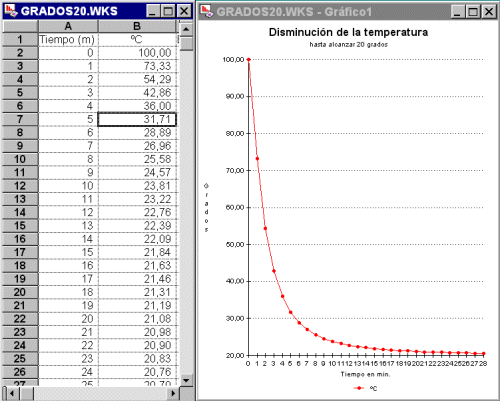This screenshot has width=500, height=401.
Task: Select cell with value 42,86
Action: (137, 93)
